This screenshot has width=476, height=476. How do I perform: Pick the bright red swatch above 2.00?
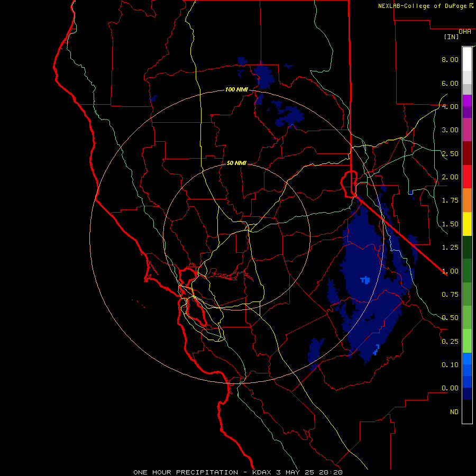pyautogui.click(x=467, y=177)
